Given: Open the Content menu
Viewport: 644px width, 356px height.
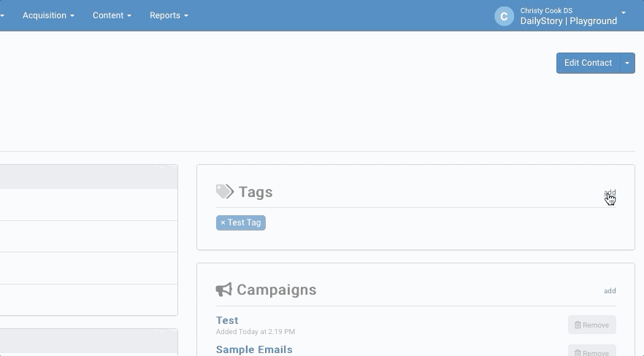Looking at the screenshot, I should pos(112,15).
